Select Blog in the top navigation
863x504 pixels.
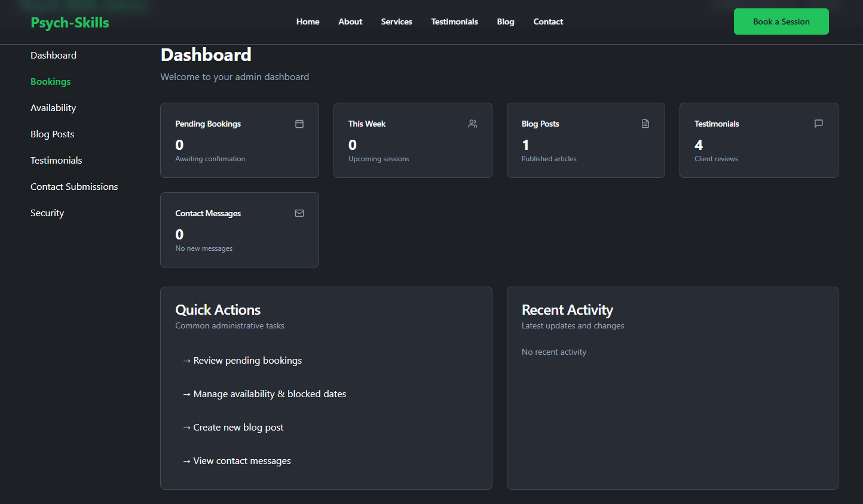point(505,21)
